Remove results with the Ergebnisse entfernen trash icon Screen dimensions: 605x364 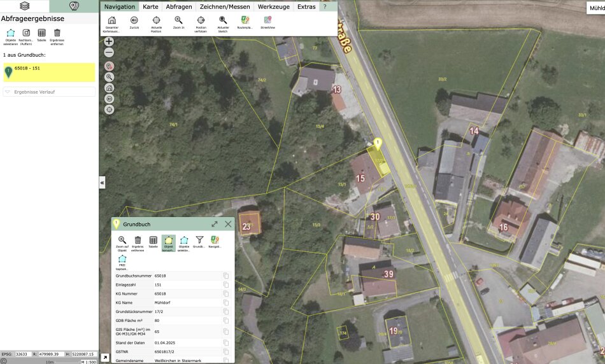tap(57, 33)
